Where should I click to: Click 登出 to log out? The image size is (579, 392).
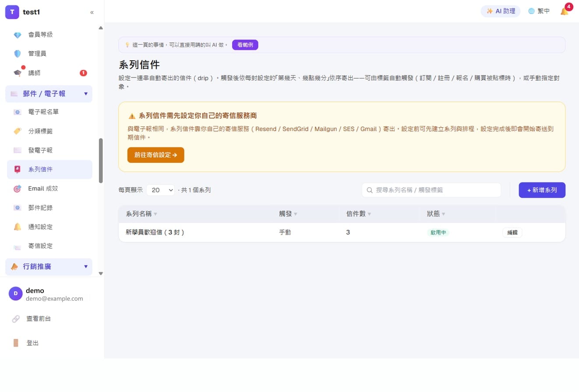32,343
